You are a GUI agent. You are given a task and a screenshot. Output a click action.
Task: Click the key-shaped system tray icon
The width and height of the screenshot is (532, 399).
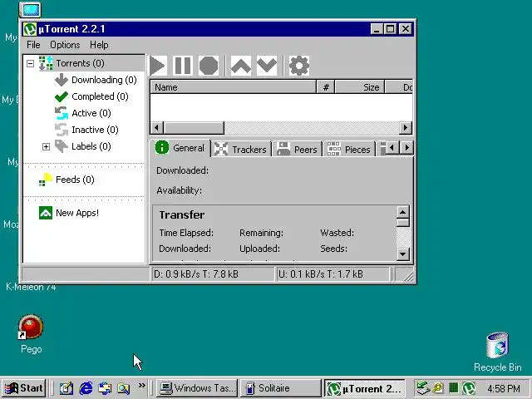pos(438,387)
